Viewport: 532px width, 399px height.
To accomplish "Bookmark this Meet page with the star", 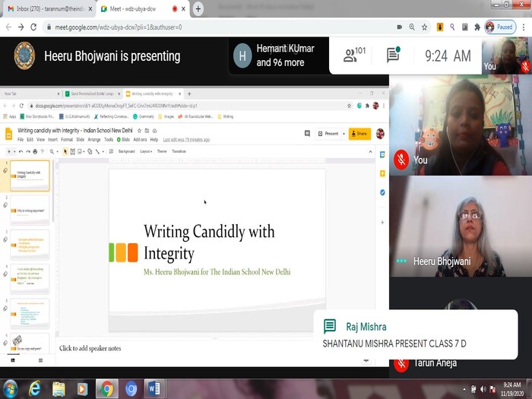I will 424,27.
